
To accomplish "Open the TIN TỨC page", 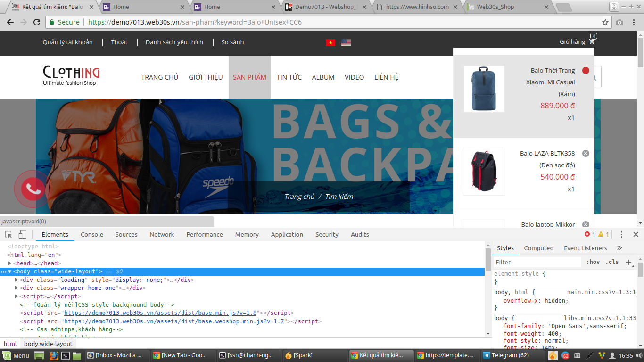I will click(x=289, y=77).
